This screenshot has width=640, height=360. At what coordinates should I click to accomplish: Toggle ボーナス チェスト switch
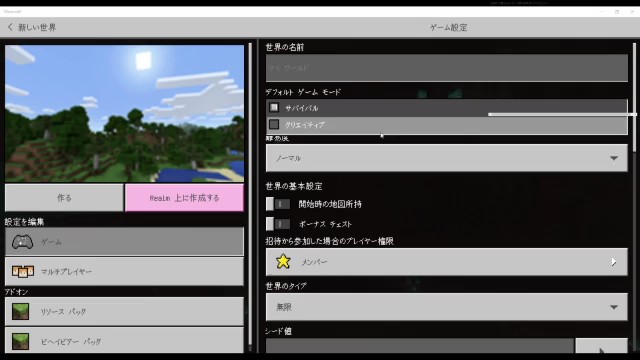pos(278,224)
